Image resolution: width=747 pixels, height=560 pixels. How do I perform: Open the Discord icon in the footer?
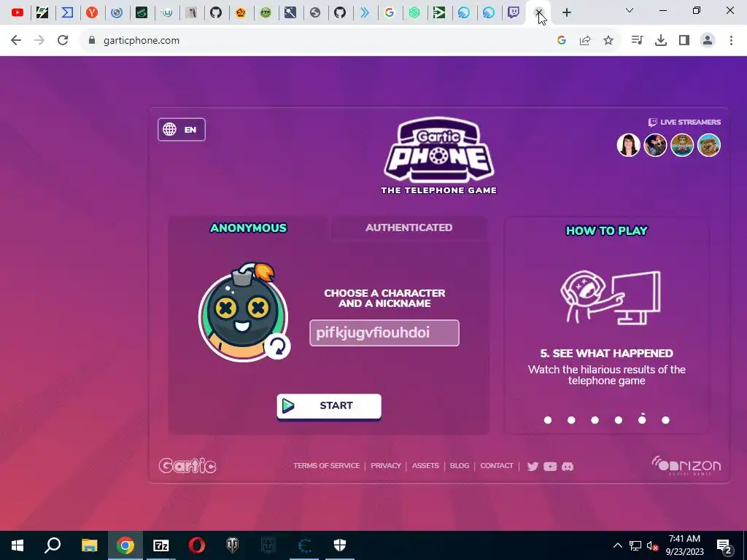coord(568,466)
